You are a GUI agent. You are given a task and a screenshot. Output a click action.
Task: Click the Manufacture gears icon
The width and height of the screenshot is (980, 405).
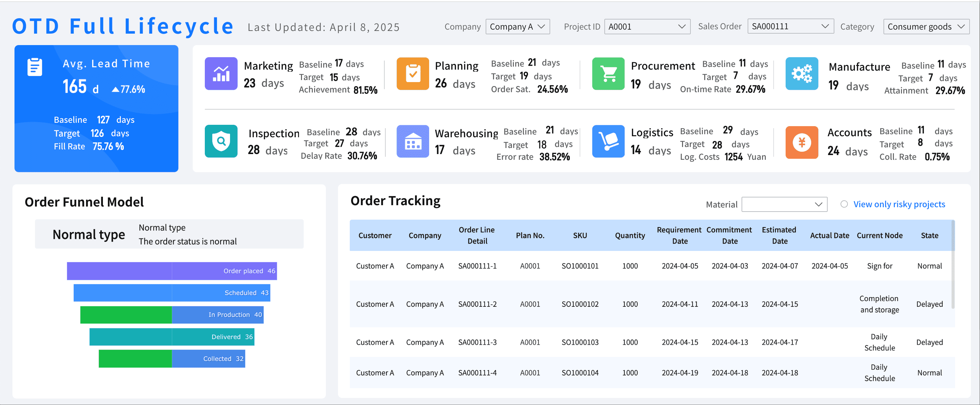[x=801, y=74]
